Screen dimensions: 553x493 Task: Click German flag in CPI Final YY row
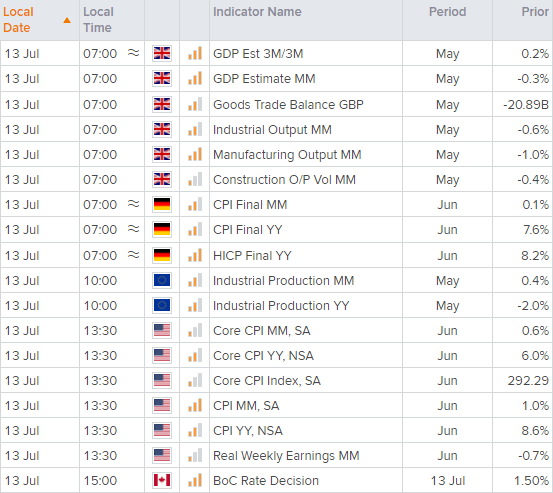162,230
